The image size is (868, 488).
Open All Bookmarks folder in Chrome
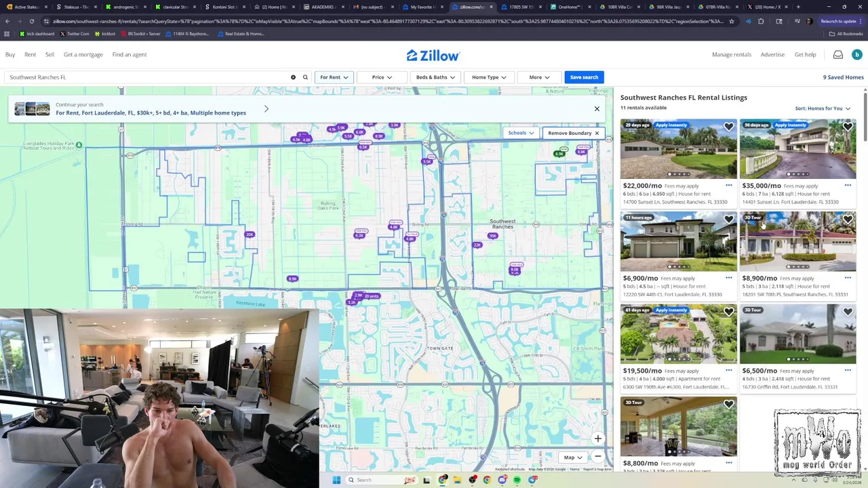(846, 33)
